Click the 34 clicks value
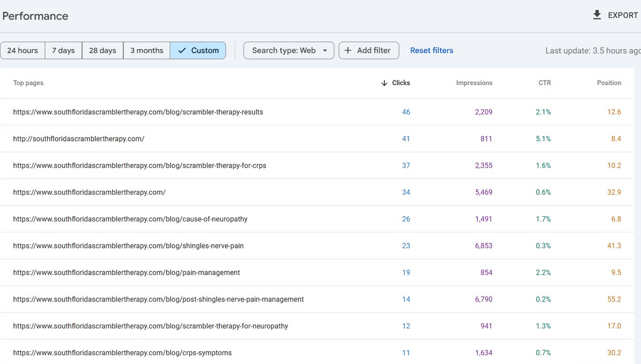This screenshot has height=364, width=641. coord(406,192)
